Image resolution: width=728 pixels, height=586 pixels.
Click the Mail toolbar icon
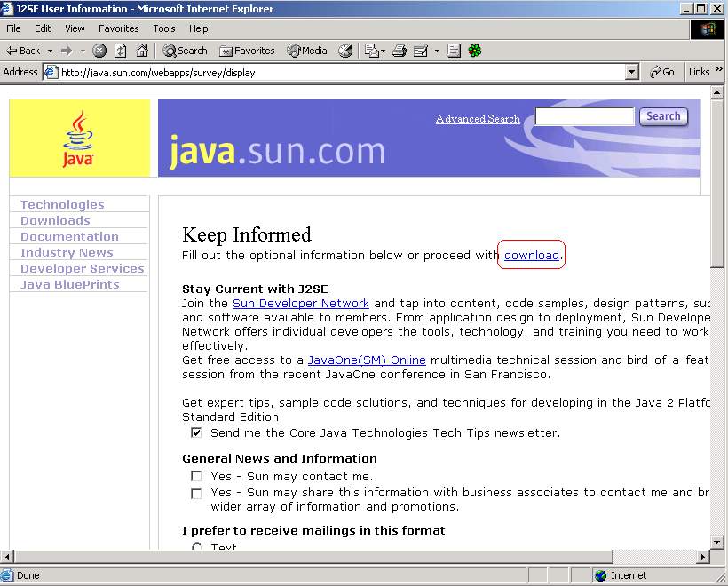coord(371,51)
